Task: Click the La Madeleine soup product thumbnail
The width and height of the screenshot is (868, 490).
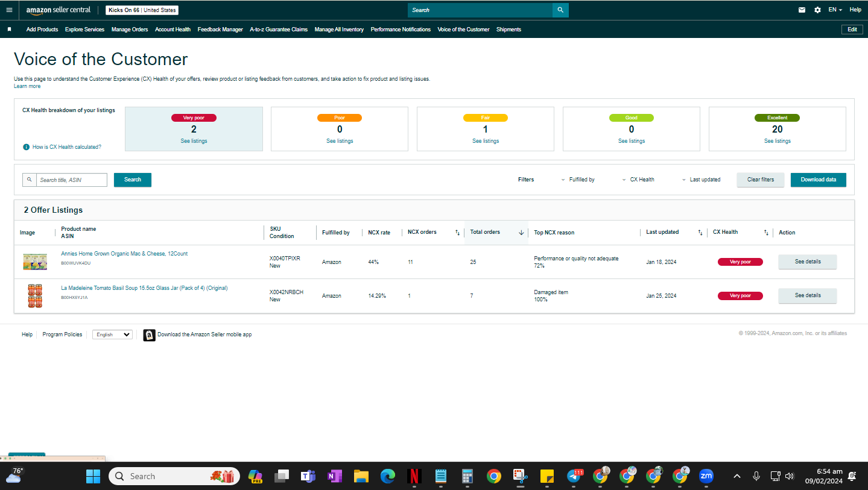Action: click(x=35, y=296)
